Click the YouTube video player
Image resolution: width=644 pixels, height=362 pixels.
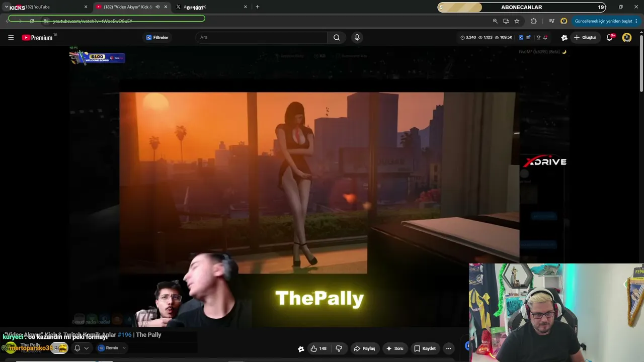pyautogui.click(x=319, y=186)
